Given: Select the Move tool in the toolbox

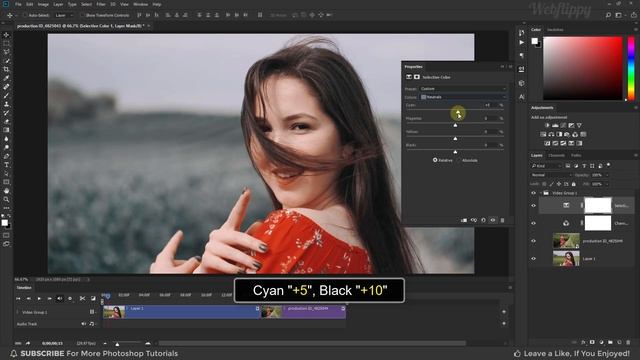Looking at the screenshot, I should (x=6, y=35).
